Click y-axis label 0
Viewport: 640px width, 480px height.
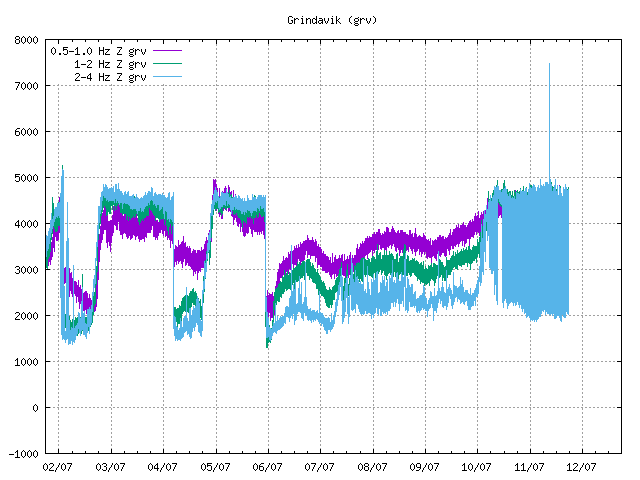36,408
